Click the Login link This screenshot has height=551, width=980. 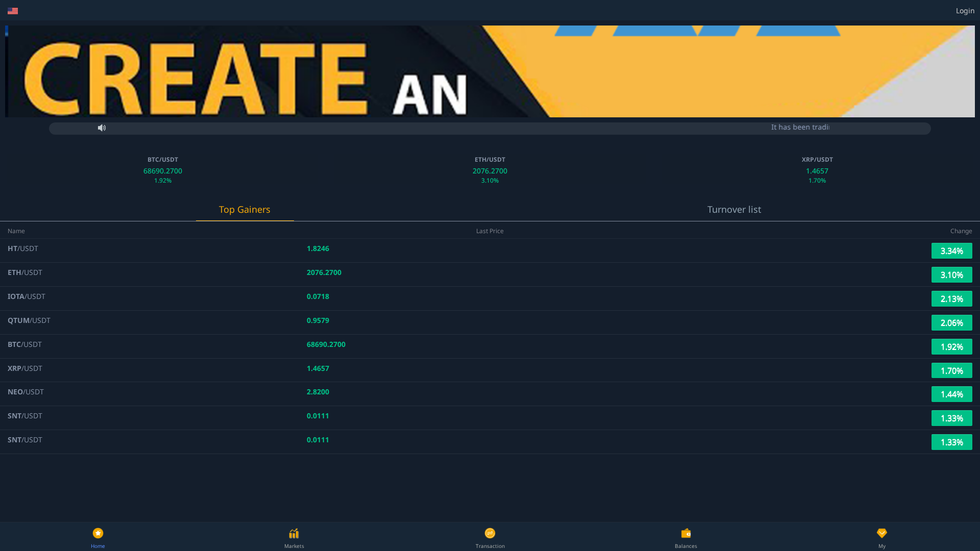[964, 10]
